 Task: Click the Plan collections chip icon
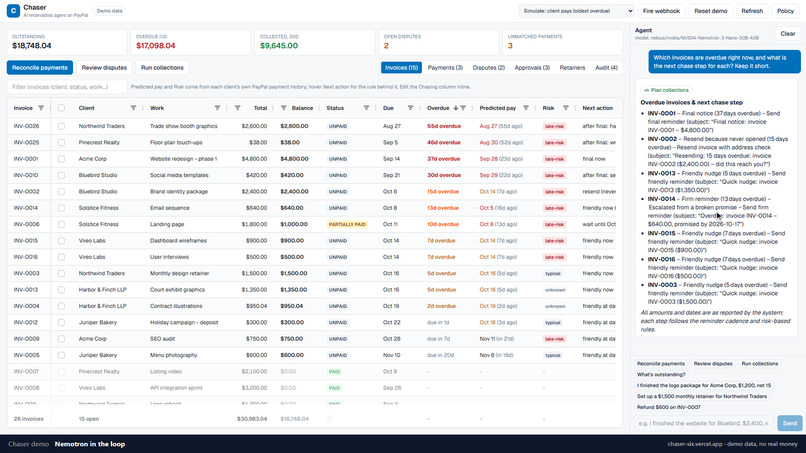point(647,90)
